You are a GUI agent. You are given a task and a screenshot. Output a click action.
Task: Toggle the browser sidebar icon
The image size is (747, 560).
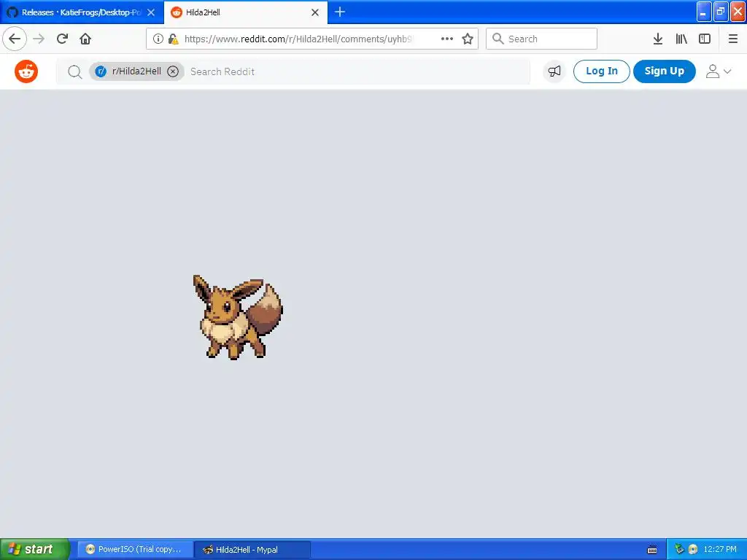(705, 39)
